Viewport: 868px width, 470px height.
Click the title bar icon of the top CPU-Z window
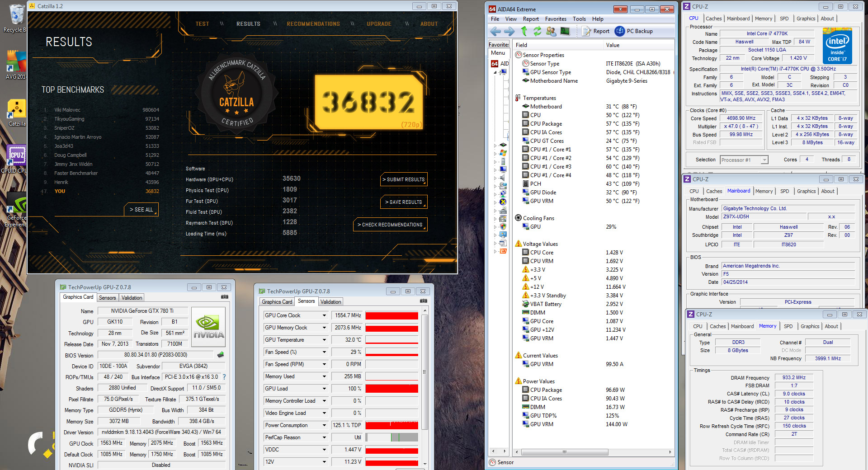point(687,6)
